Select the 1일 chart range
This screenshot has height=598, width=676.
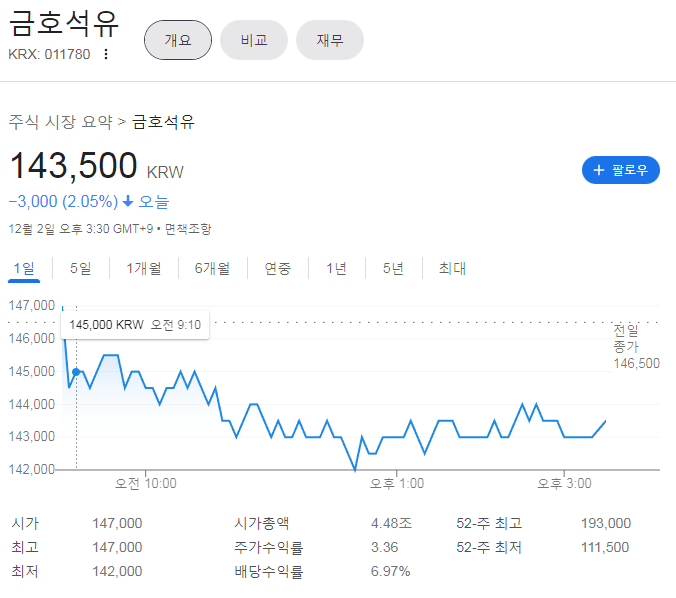click(x=24, y=269)
